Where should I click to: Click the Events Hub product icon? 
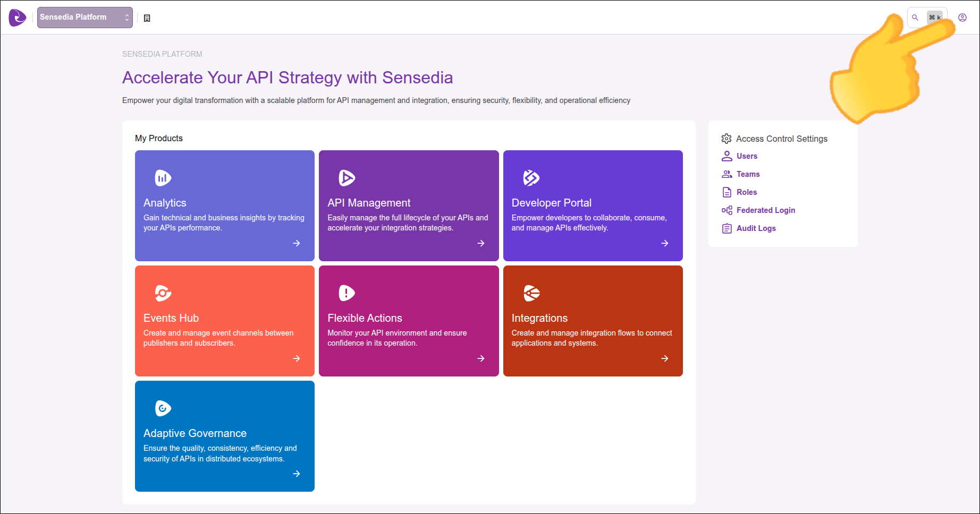tap(163, 293)
